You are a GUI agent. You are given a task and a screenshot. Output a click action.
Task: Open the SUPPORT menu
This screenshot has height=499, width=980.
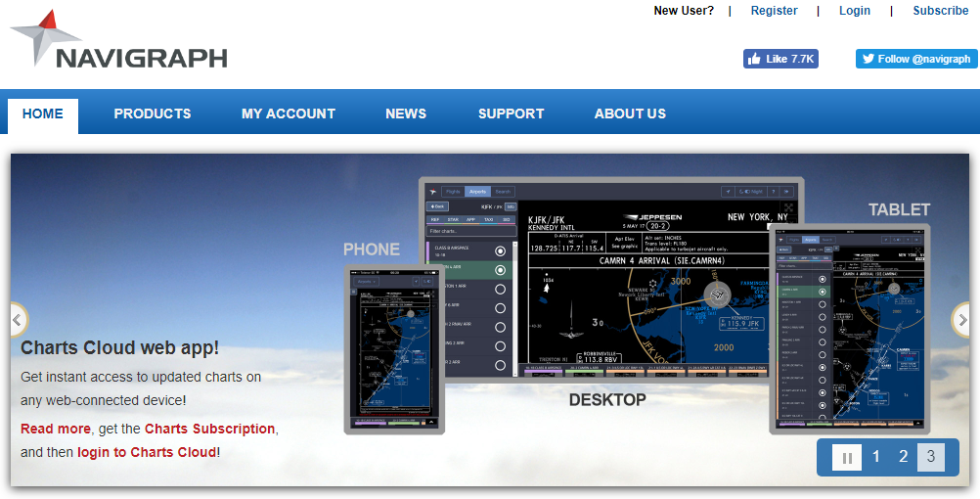pyautogui.click(x=512, y=113)
